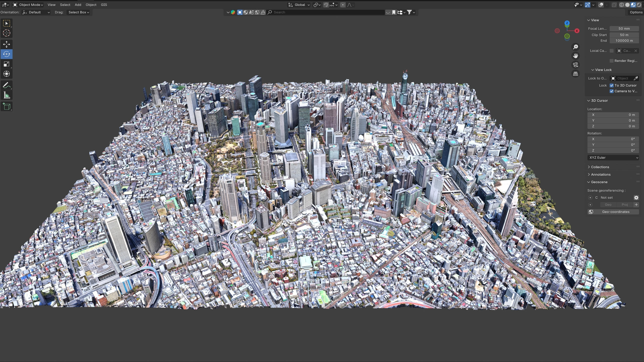Open the Orientation Default dropdown
This screenshot has width=644, height=362.
click(x=36, y=12)
